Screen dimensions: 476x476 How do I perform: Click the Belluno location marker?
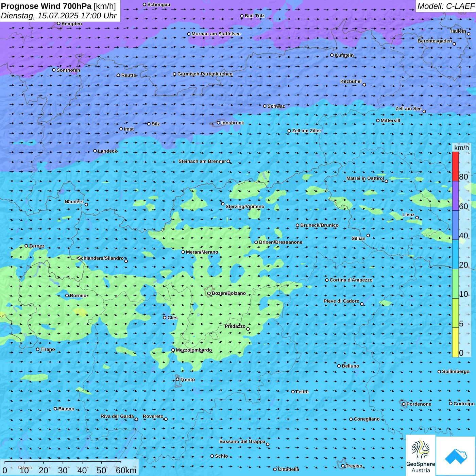tap(339, 366)
